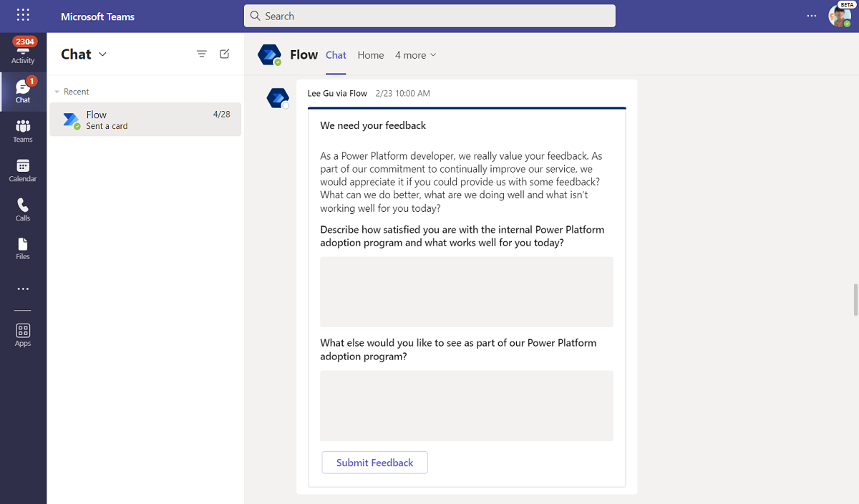Viewport: 859px width, 504px height.
Task: Click 'What else would you like to see' question
Action: tap(458, 349)
